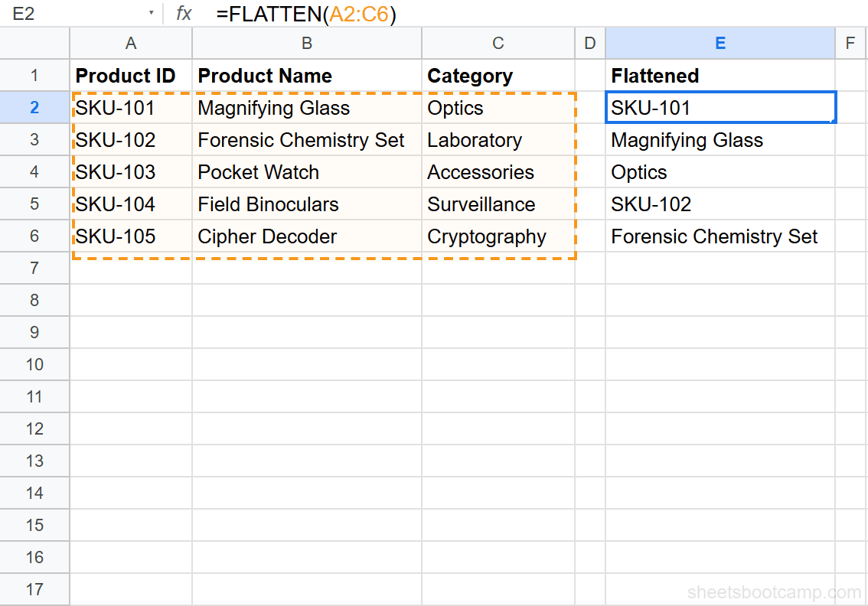The width and height of the screenshot is (868, 606).
Task: Select row 17 header
Action: point(34,589)
